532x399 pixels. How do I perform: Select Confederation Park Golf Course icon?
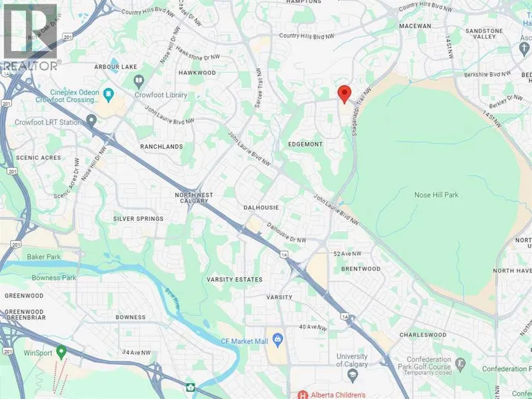[x=460, y=364]
